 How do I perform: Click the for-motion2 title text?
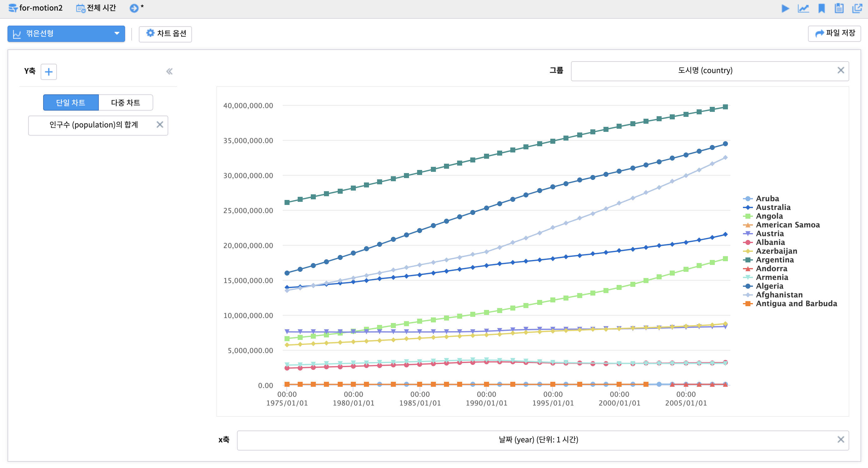point(41,8)
